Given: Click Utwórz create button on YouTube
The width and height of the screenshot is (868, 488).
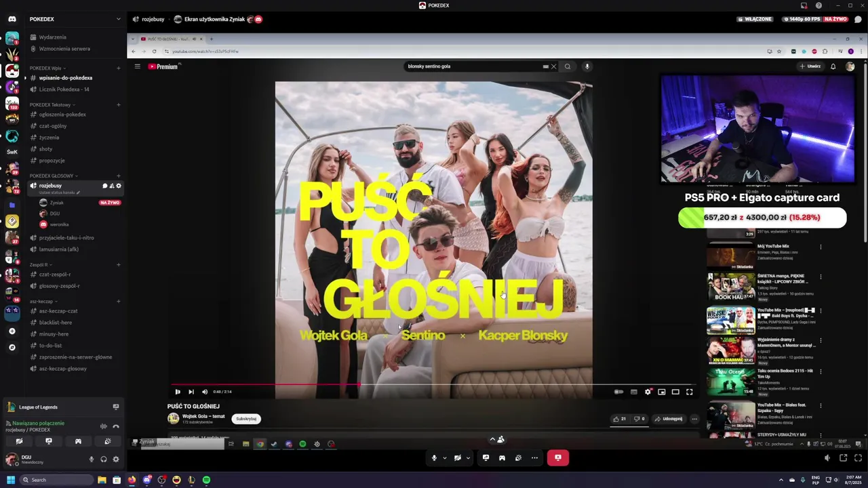Looking at the screenshot, I should (810, 66).
